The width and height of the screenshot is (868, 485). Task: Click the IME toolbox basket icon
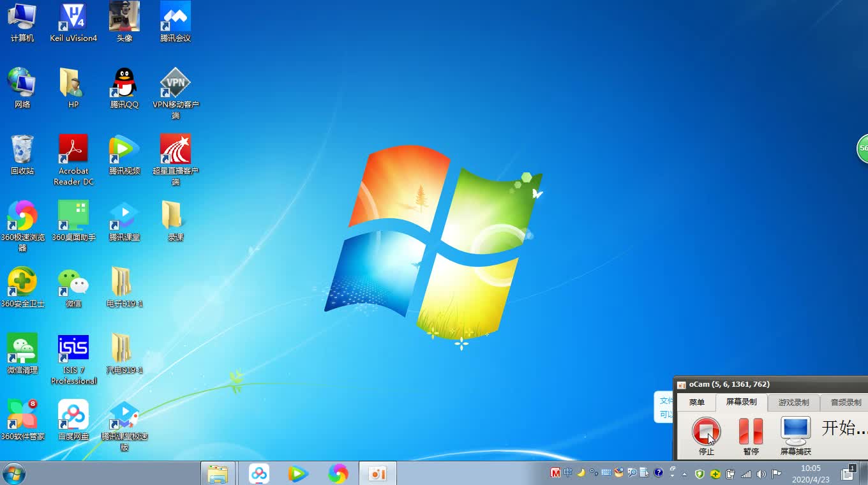(x=619, y=473)
